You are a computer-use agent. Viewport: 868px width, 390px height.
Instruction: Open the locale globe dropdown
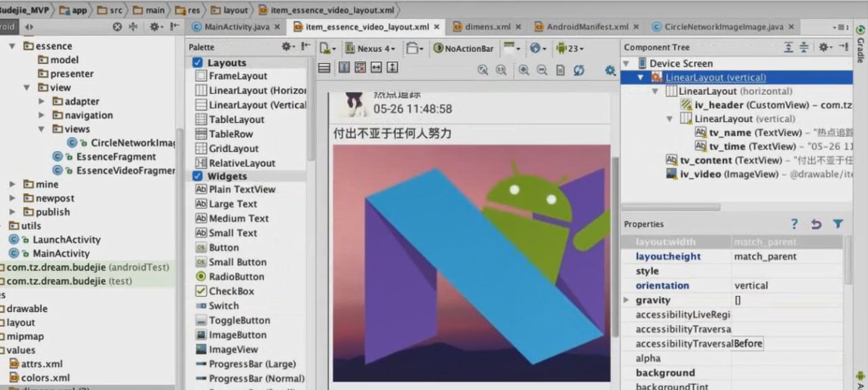(x=538, y=48)
